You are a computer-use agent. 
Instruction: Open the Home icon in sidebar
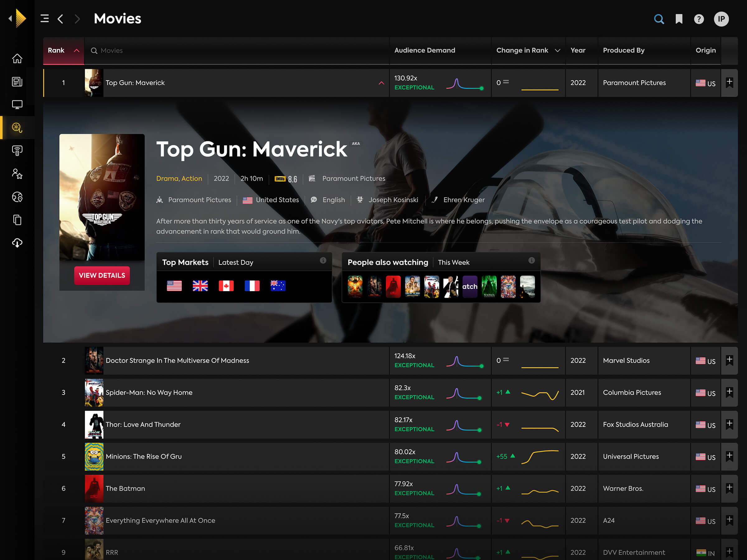coord(17,58)
